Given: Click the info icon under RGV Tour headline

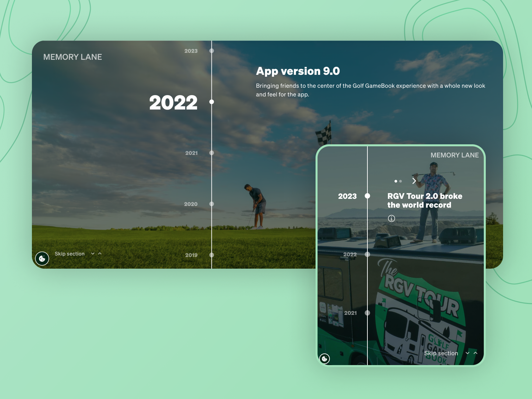Looking at the screenshot, I should point(392,218).
